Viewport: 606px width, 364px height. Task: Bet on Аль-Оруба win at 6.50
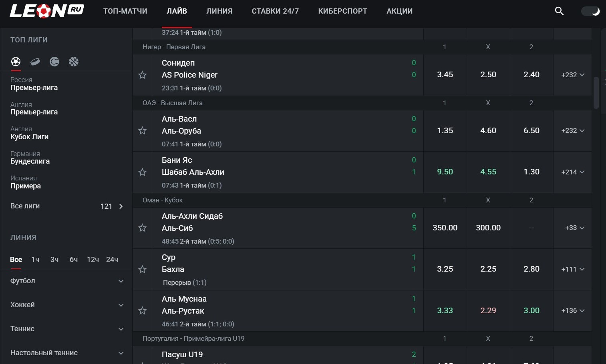point(532,130)
